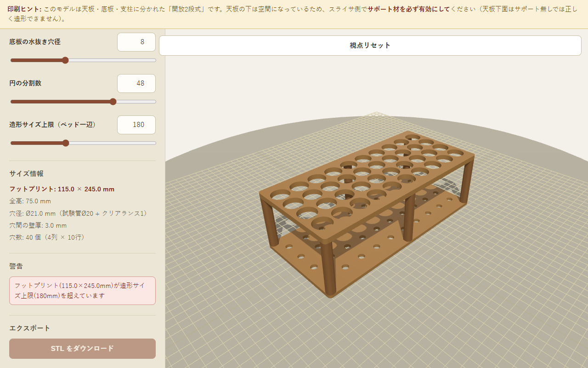Focus the 造形サイズ上限 value field
The height and width of the screenshot is (368, 588).
pyautogui.click(x=136, y=125)
